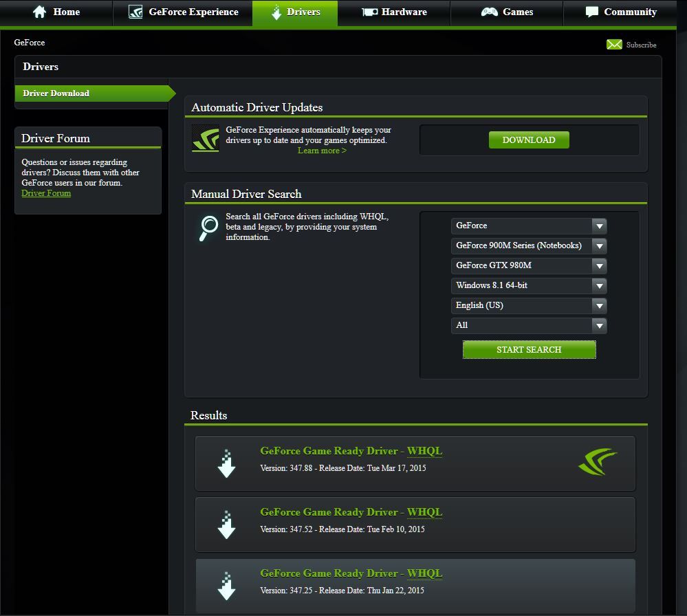Click the Hardware graphics card icon
Screen dimensions: 687x616
[x=370, y=12]
